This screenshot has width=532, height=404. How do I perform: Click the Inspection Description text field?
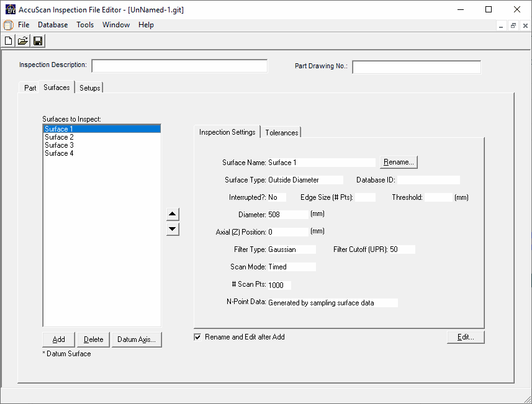coord(179,66)
